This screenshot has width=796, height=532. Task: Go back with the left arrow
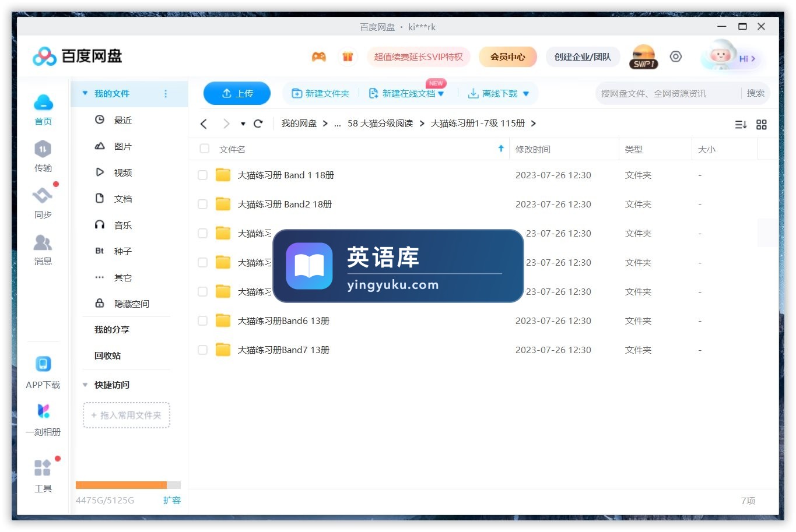(x=204, y=124)
